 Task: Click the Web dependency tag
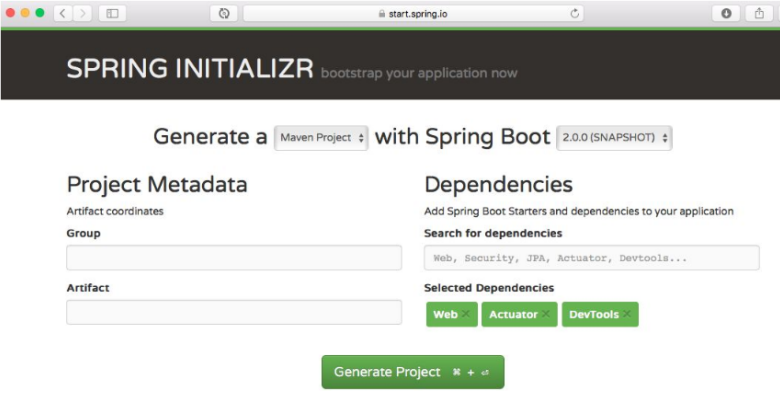coord(452,314)
